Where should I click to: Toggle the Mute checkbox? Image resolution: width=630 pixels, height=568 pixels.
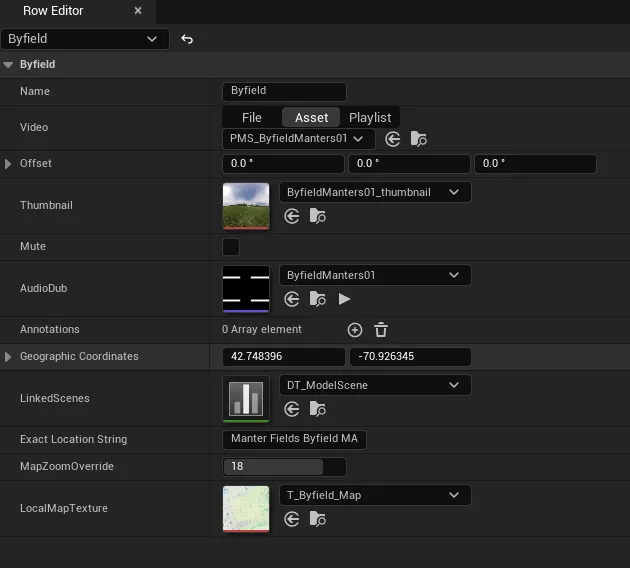point(231,247)
